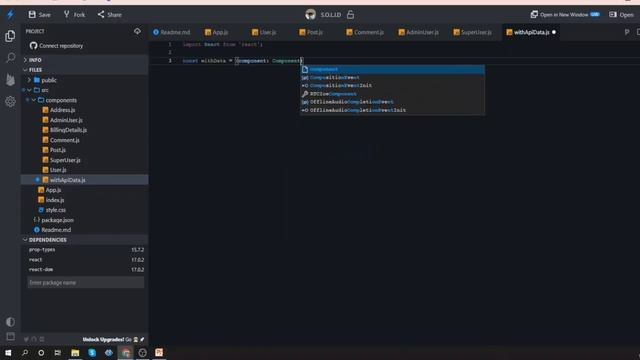The width and height of the screenshot is (640, 360).
Task: Switch to the User.js editor tab
Action: [265, 32]
